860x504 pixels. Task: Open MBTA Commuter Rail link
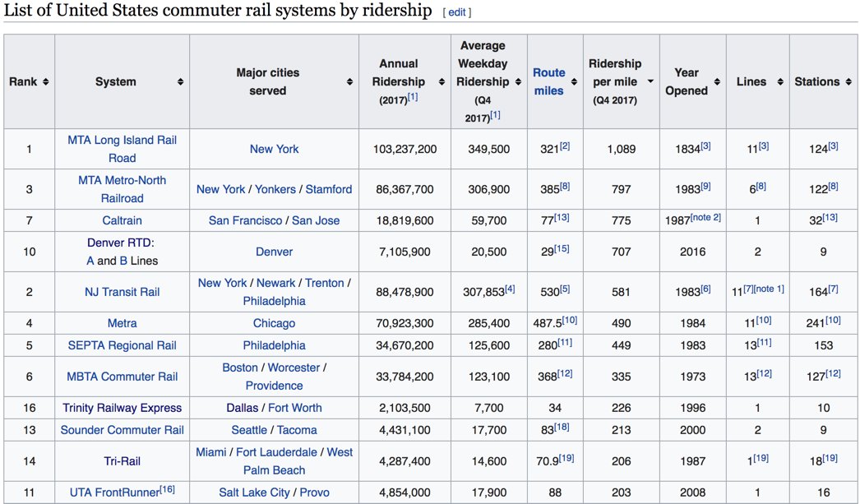pyautogui.click(x=122, y=377)
